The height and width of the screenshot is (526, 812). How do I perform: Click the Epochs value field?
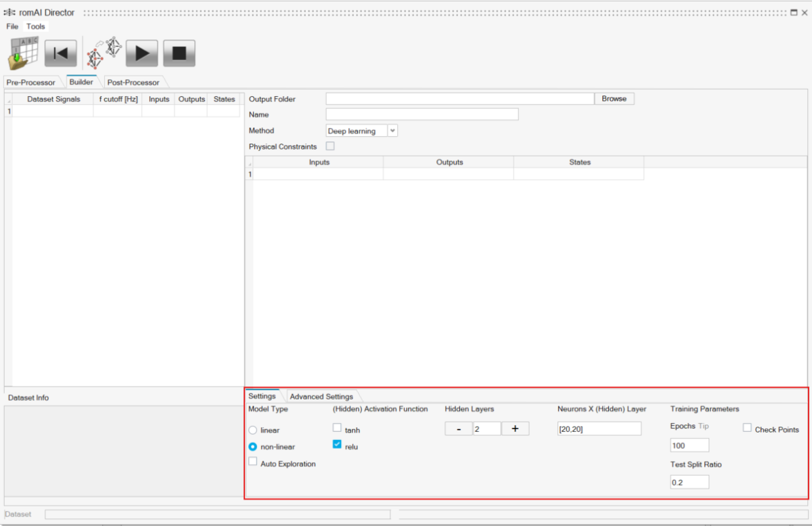[x=690, y=445]
